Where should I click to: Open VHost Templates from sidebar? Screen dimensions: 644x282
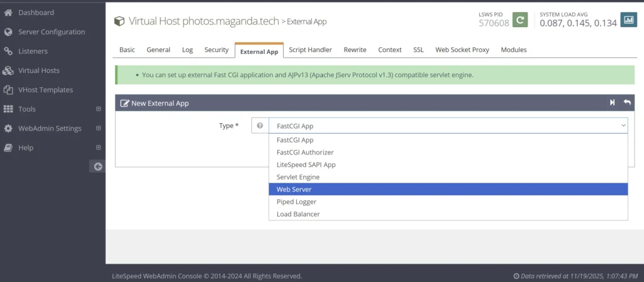point(45,90)
